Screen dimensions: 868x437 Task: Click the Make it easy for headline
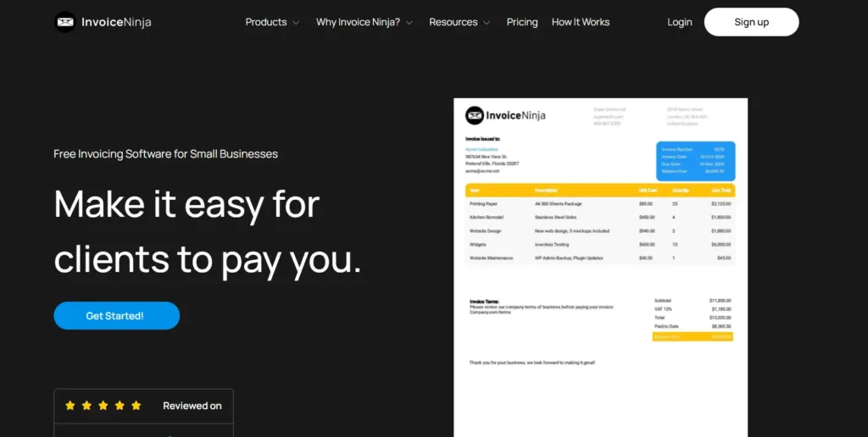[x=186, y=205]
